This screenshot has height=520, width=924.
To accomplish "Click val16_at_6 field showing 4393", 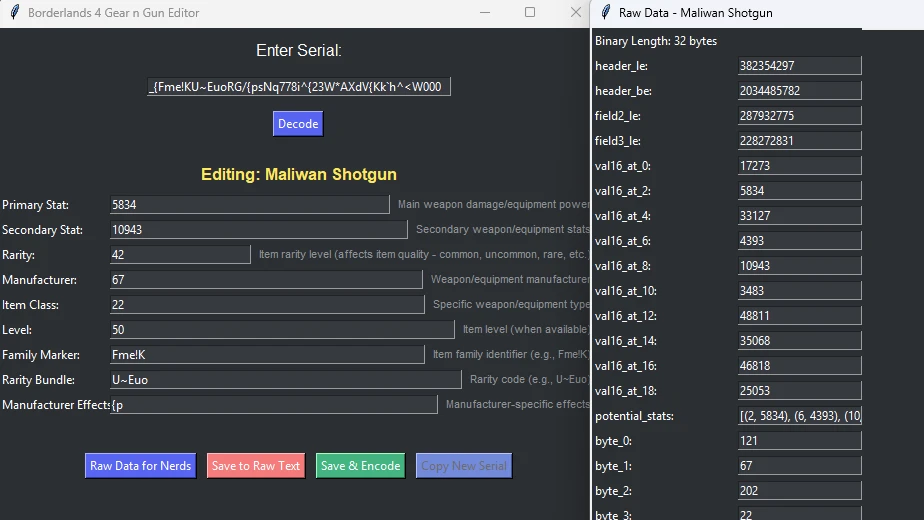I will [799, 241].
